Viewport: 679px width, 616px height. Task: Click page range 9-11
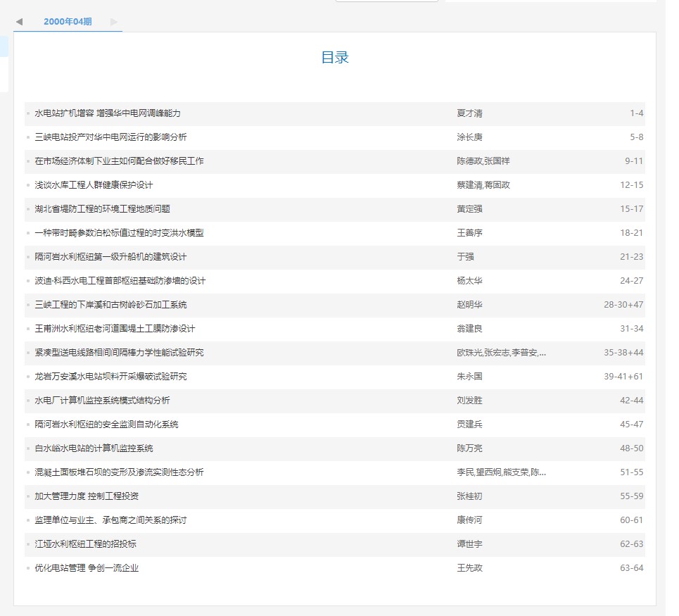click(634, 161)
